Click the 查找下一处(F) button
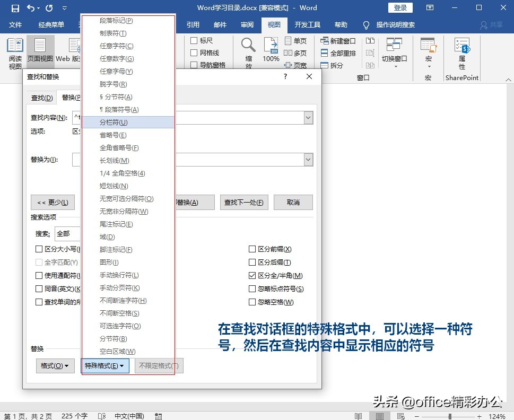This screenshot has height=420, width=514. (244, 202)
